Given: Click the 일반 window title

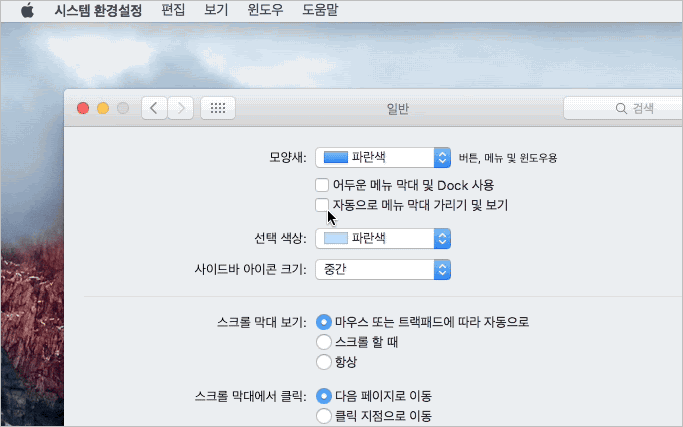Looking at the screenshot, I should click(x=398, y=108).
